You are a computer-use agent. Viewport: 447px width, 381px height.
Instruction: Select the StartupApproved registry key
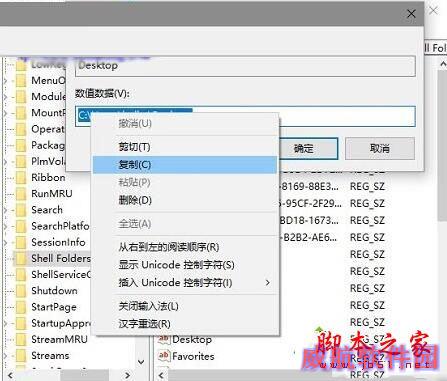pos(61,323)
